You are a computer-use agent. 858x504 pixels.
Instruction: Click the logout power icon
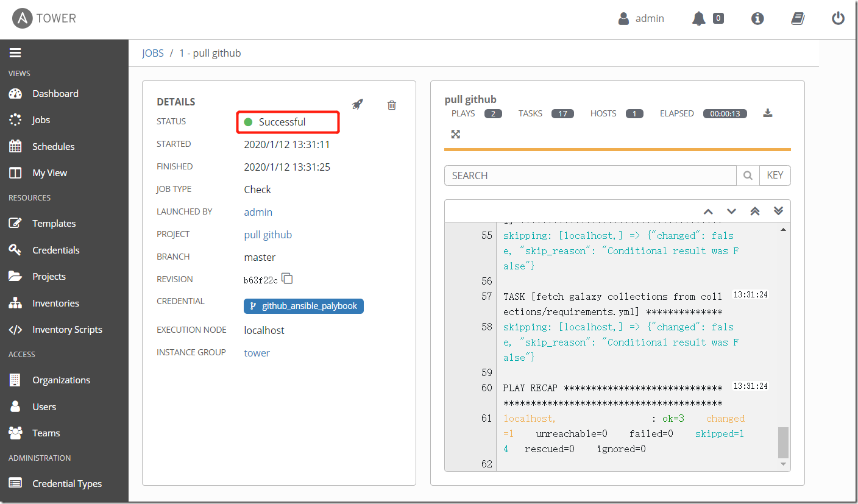tap(838, 18)
